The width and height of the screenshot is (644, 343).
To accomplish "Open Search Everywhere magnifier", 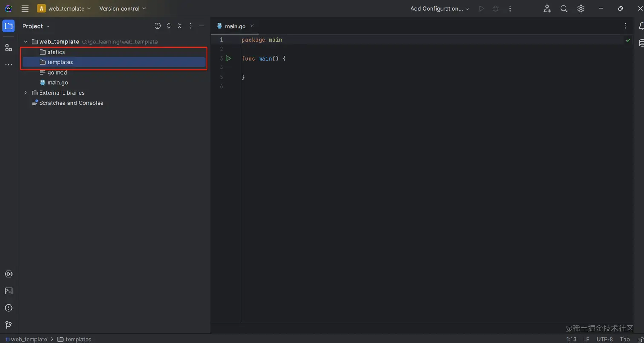I will [x=564, y=9].
